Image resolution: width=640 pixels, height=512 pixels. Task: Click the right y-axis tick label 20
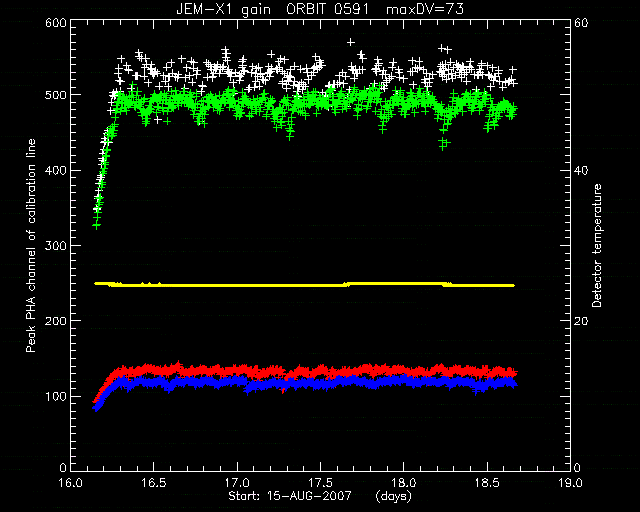pyautogui.click(x=581, y=321)
